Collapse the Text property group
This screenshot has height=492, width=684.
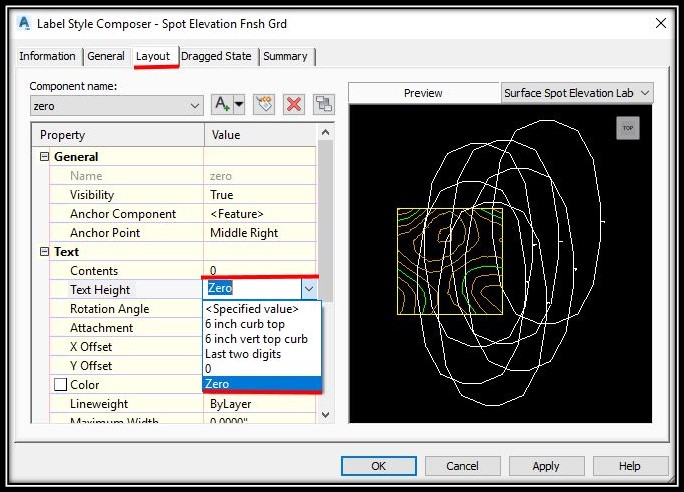(44, 252)
